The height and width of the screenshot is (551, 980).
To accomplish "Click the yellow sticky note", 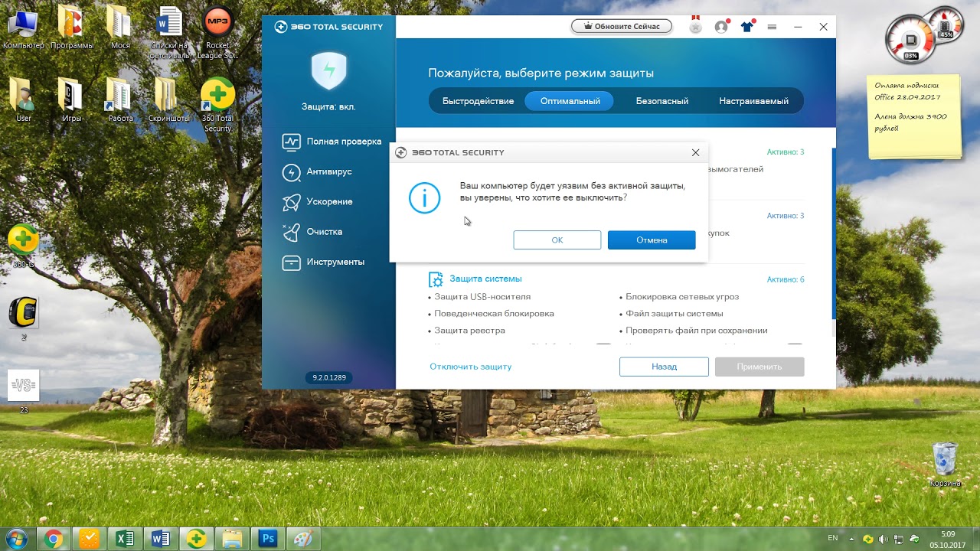I will [916, 116].
